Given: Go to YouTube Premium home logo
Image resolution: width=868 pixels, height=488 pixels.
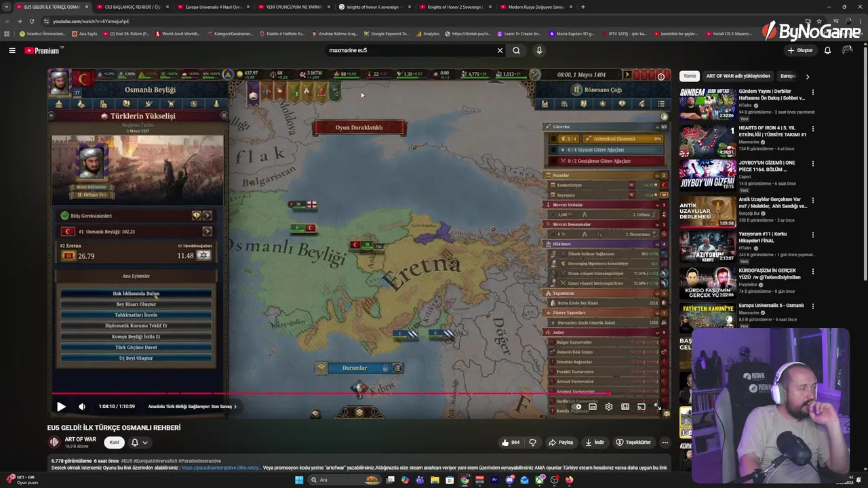Looking at the screenshot, I should (43, 50).
